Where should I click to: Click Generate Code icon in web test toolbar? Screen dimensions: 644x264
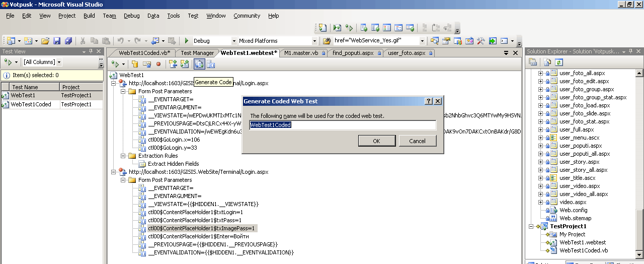click(x=199, y=64)
